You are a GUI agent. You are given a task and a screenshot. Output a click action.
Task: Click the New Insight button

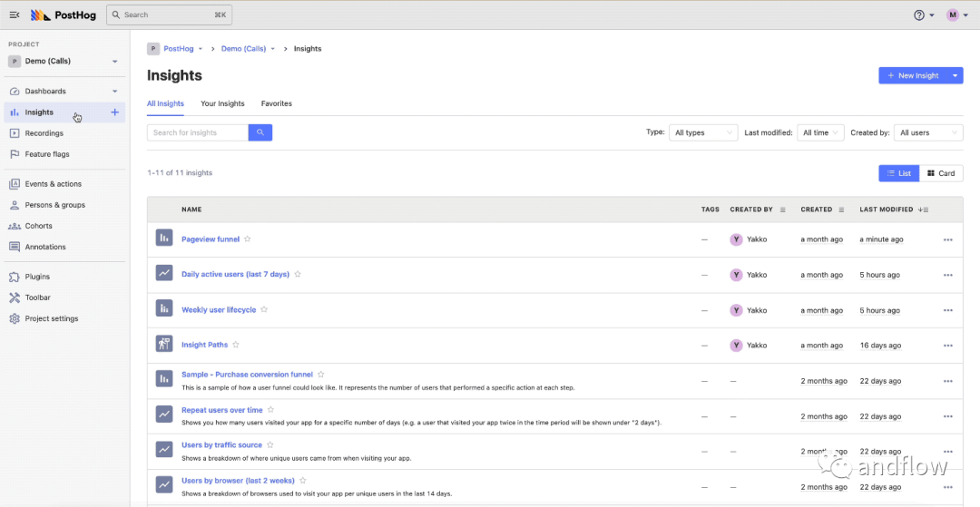[913, 75]
